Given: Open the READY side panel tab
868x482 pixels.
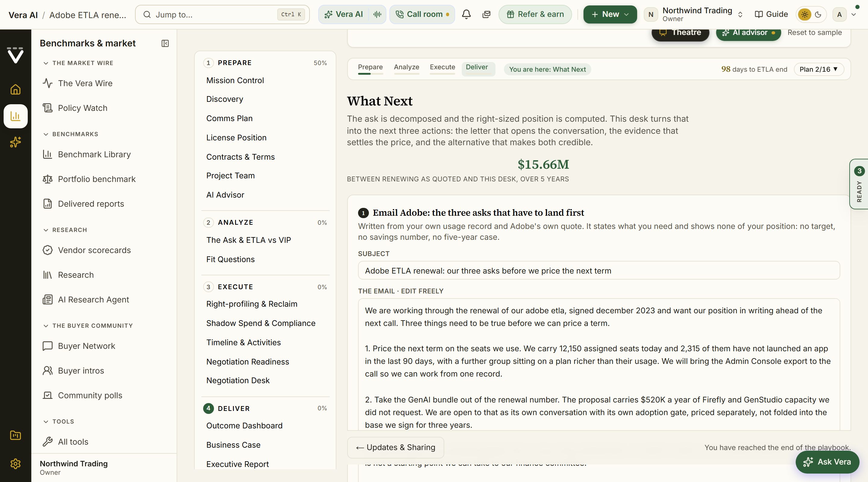Looking at the screenshot, I should pos(859,184).
